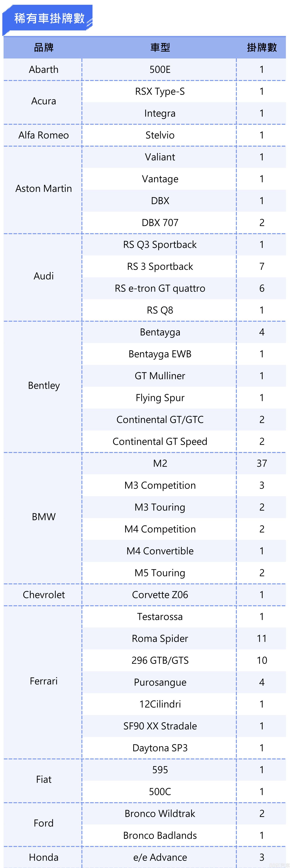Click the Roma Spider count of 11
The image size is (290, 868).
pos(261,639)
